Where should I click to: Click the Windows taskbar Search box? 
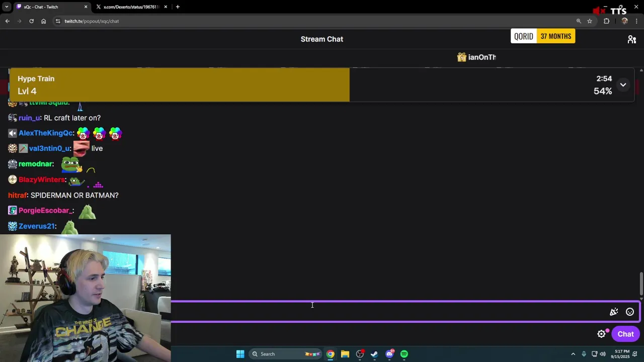286,354
